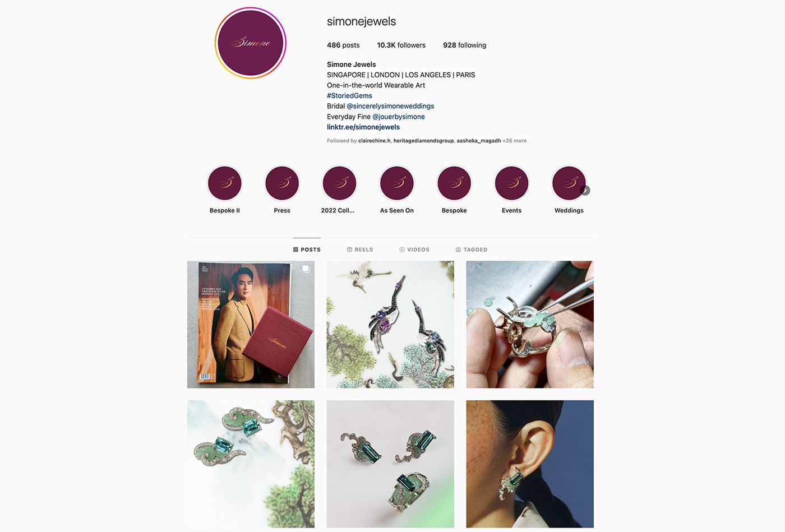Select the Posts tab
785x532 pixels.
(307, 249)
